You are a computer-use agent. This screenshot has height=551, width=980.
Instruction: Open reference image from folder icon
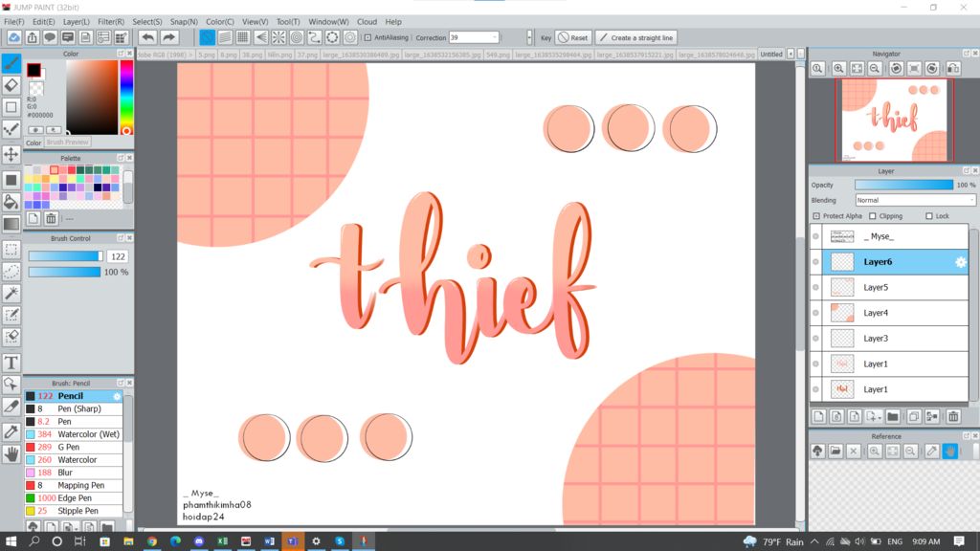point(835,452)
